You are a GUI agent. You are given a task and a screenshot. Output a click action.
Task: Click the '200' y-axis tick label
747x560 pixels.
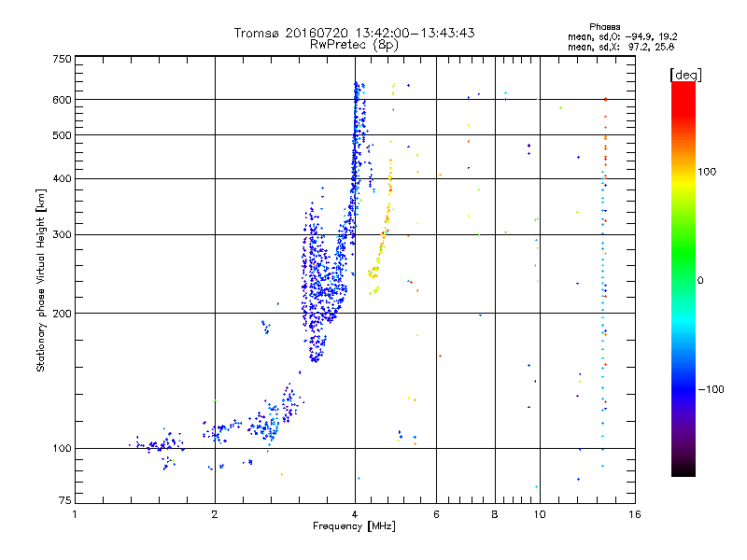click(62, 314)
